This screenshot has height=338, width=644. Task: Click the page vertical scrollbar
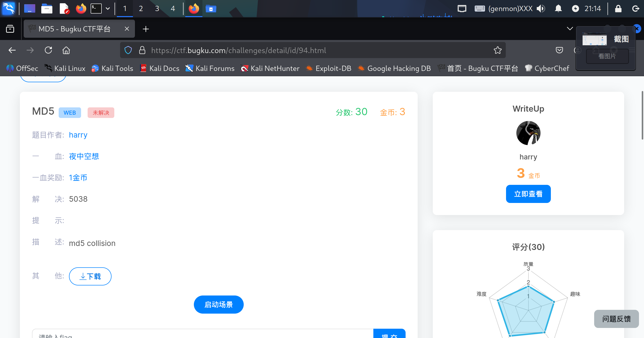[642, 116]
